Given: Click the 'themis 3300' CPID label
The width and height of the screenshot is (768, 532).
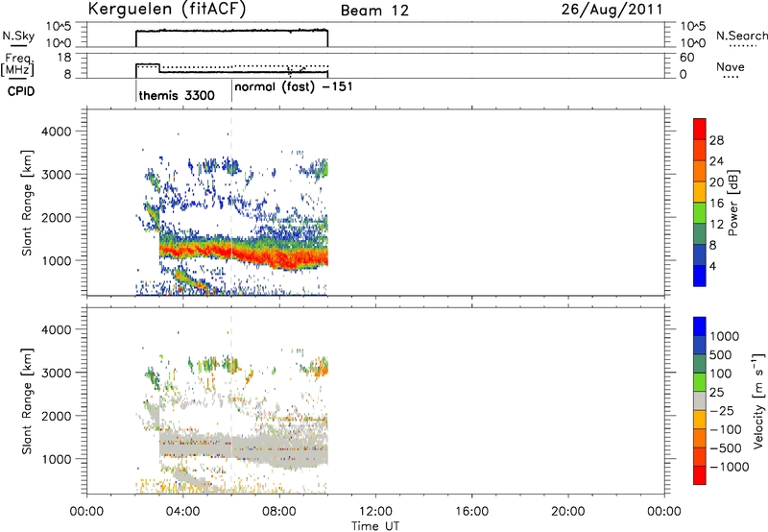Looking at the screenshot, I should coord(177,95).
